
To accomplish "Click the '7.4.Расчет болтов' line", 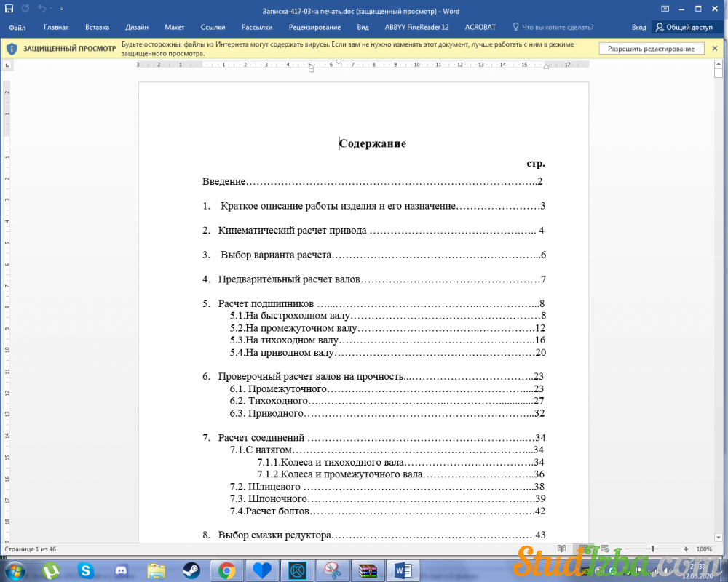I will click(x=388, y=511).
